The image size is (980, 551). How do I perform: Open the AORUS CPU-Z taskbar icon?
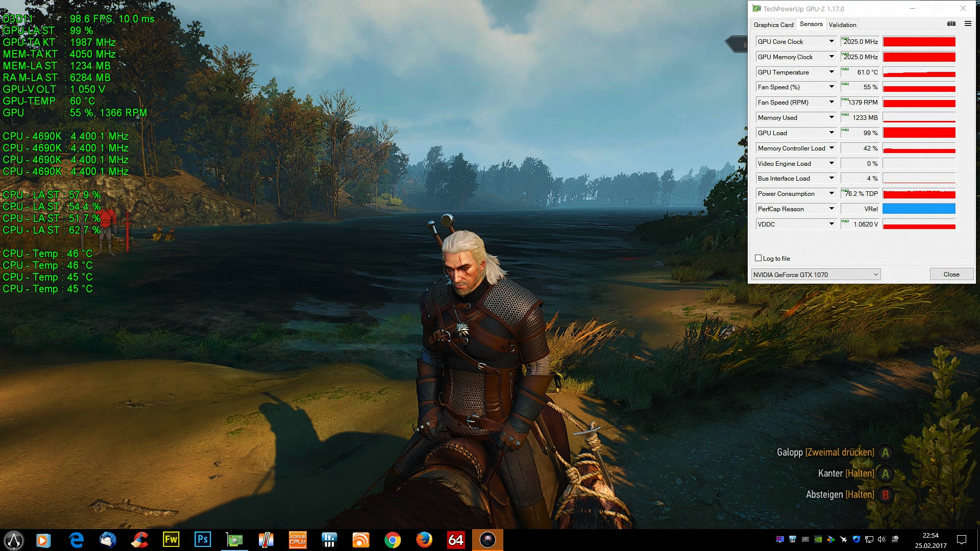(x=298, y=540)
